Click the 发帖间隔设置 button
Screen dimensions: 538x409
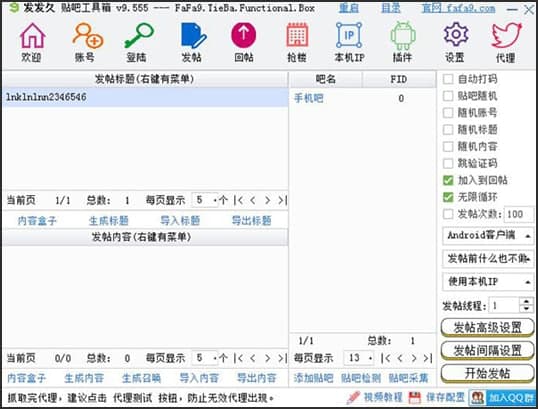click(x=488, y=351)
